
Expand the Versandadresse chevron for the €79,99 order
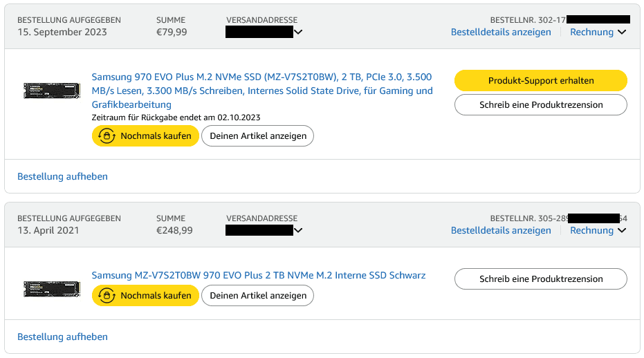click(298, 32)
